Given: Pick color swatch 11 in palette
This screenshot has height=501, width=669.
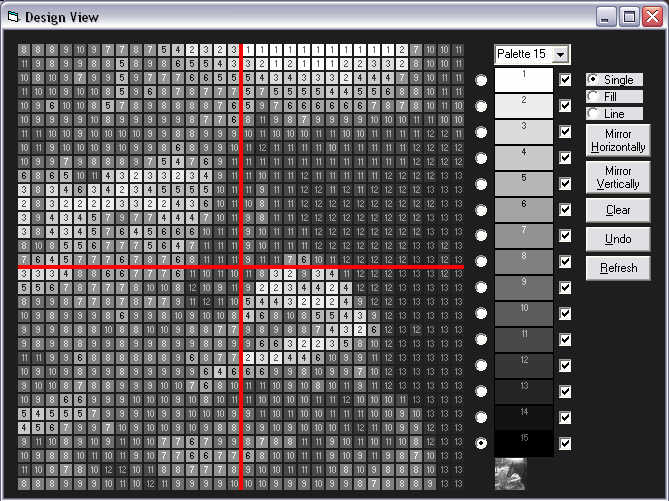Looking at the screenshot, I should (x=524, y=339).
